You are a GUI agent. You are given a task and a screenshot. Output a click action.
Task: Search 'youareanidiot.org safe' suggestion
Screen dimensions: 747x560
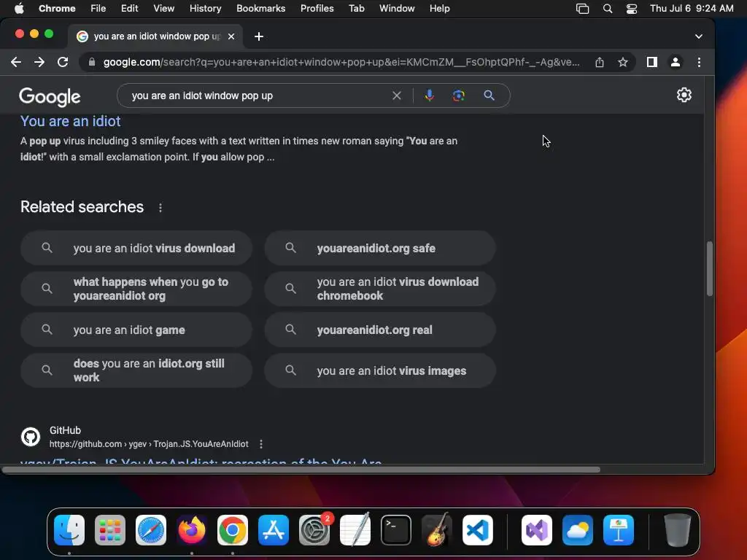[x=380, y=248]
